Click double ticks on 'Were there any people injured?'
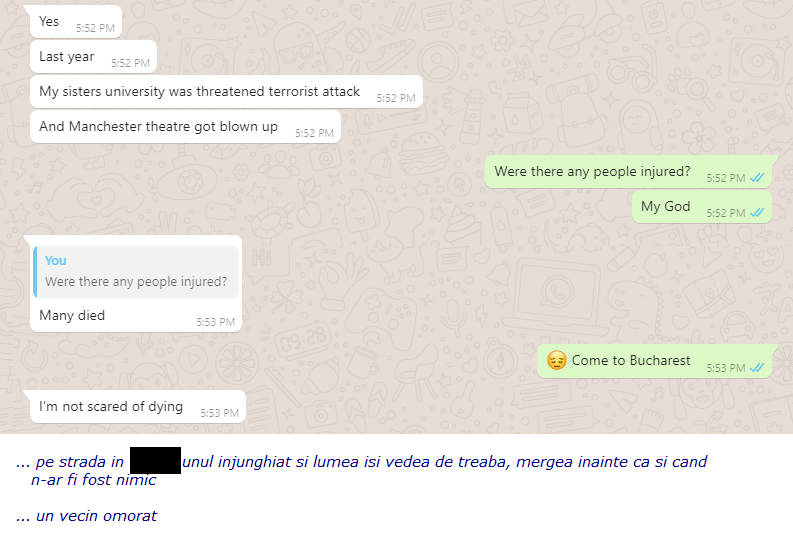The image size is (793, 539). [757, 178]
